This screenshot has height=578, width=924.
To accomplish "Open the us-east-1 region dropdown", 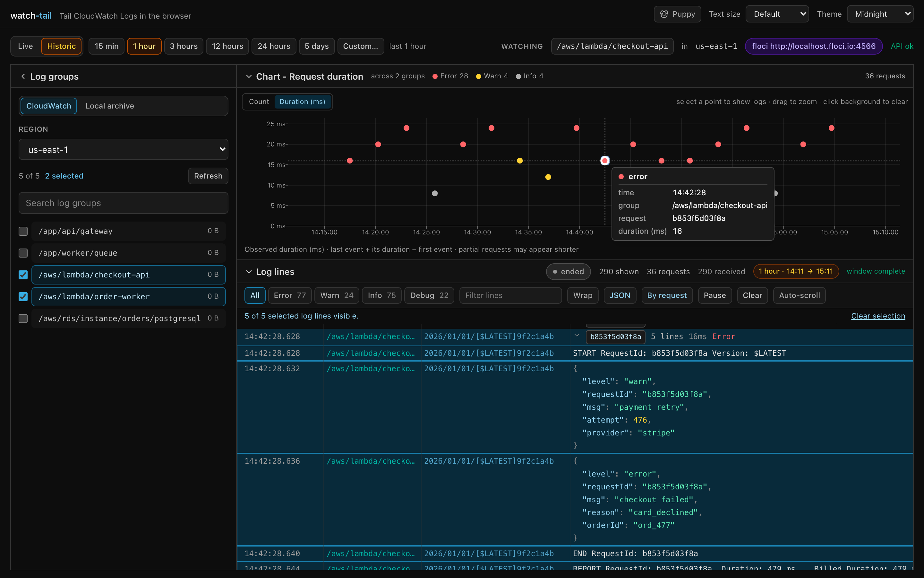I will 123,149.
